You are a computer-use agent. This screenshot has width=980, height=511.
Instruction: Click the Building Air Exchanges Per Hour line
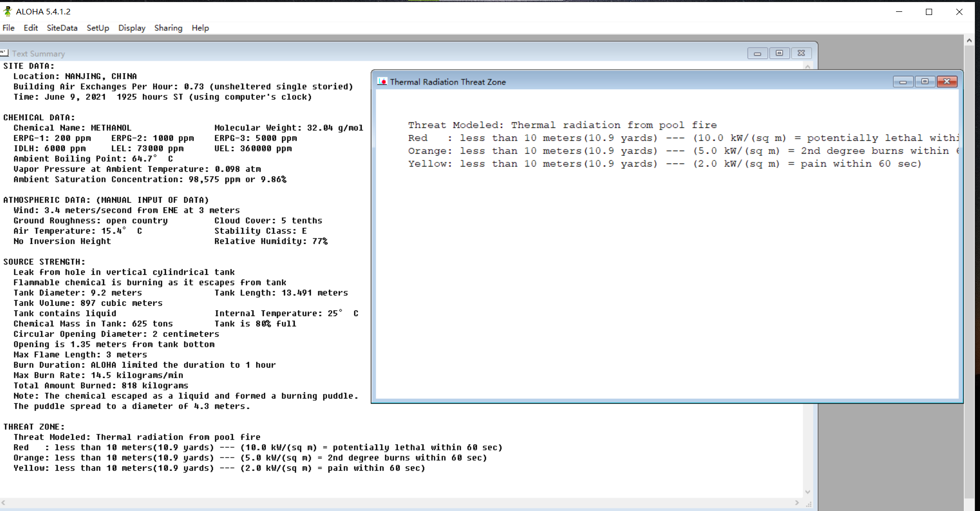(x=183, y=87)
